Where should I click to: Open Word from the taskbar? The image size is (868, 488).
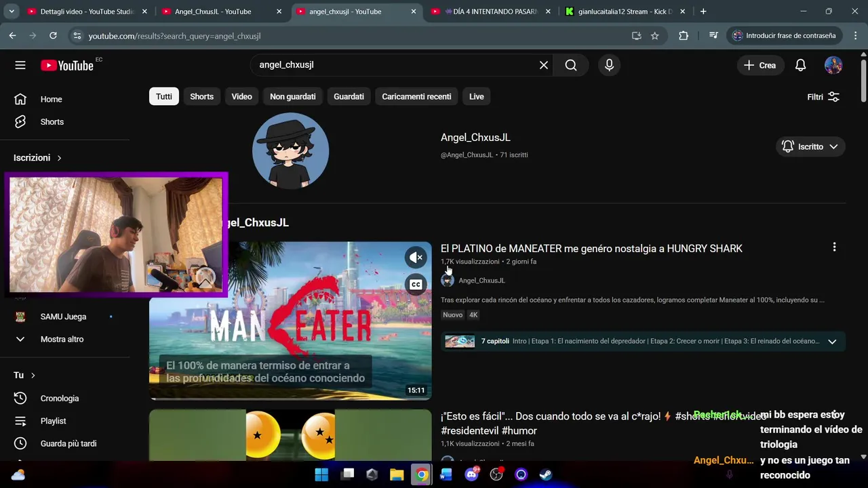446,474
